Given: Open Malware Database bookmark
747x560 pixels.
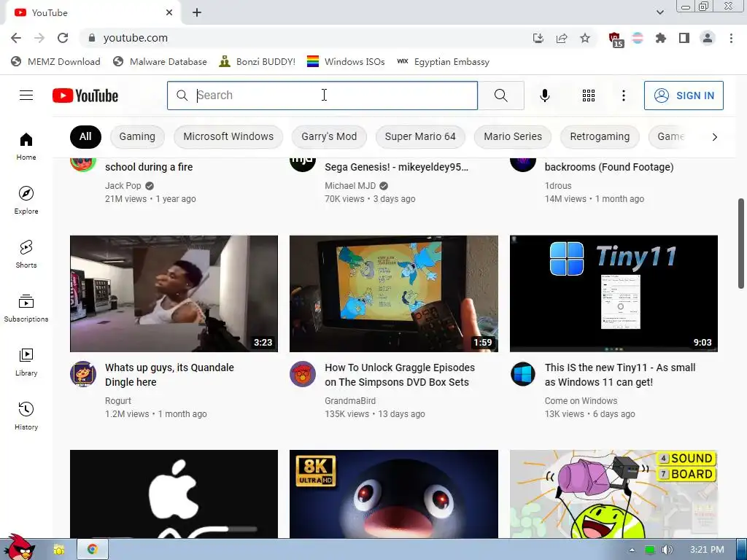Looking at the screenshot, I should (160, 61).
